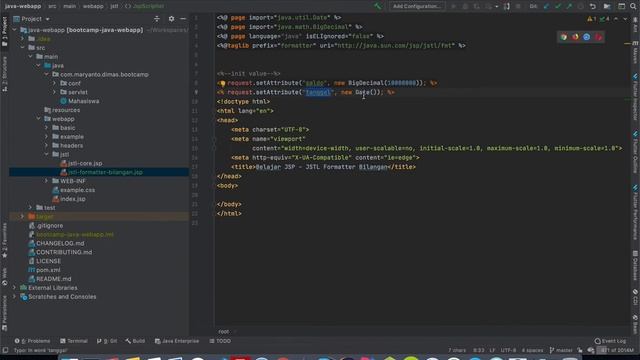Screen dimensions: 640x360
Task: Open the Terminal tool window tab
Action: [74, 341]
